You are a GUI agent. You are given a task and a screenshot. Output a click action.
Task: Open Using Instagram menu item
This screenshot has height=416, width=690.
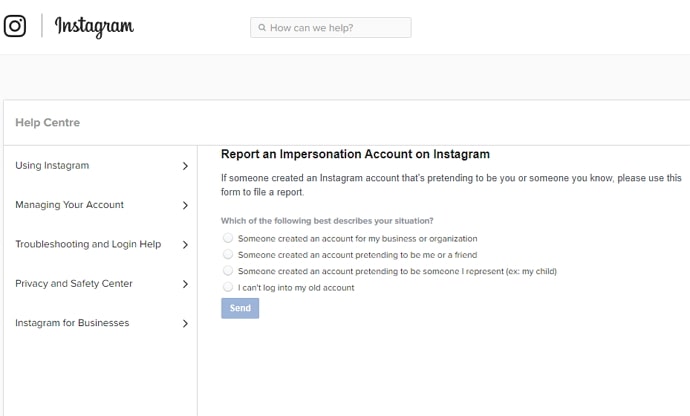pyautogui.click(x=52, y=166)
